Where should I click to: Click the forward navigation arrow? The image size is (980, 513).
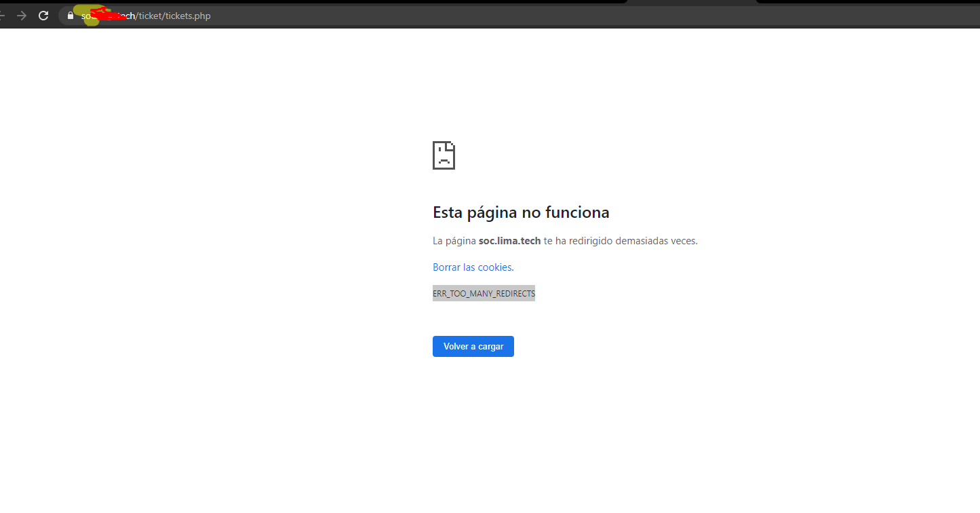click(x=22, y=16)
